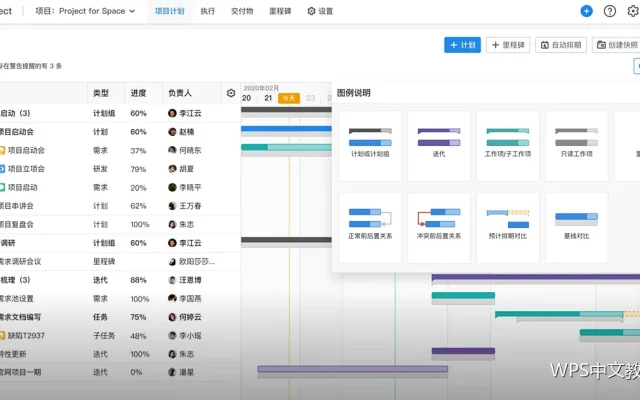Click 何婷云's avatar
Viewport: 640px width, 400px height.
(172, 317)
